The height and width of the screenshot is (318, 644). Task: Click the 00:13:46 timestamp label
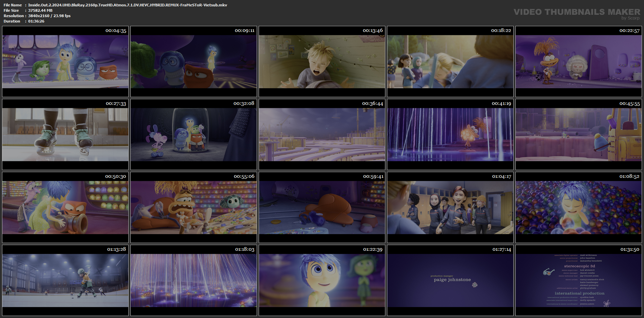click(x=373, y=31)
